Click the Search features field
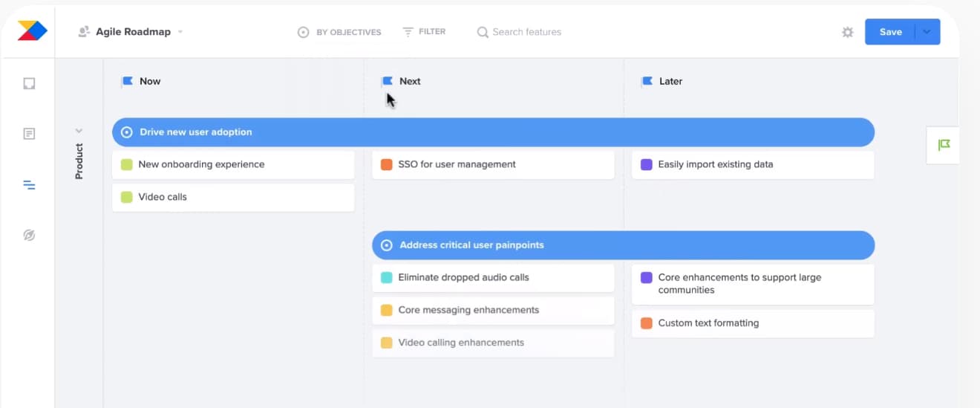980x408 pixels. coord(526,32)
